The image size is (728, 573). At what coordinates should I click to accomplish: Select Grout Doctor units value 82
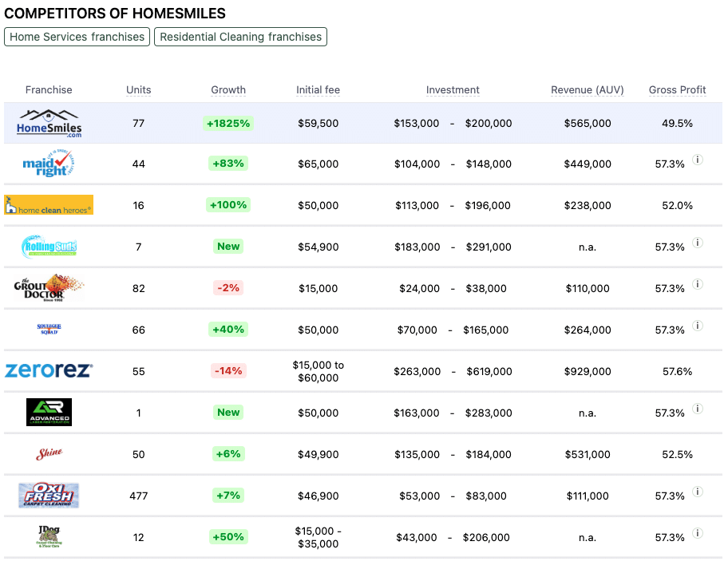point(138,288)
